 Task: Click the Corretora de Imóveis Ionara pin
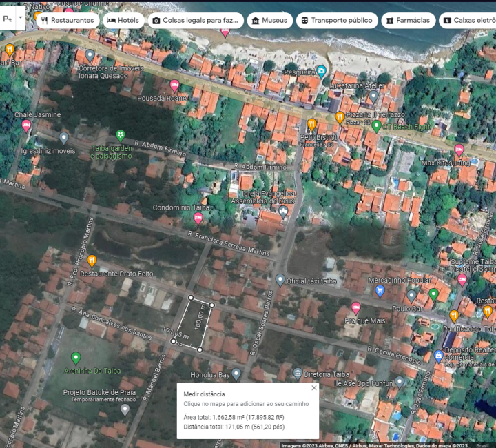point(90,56)
